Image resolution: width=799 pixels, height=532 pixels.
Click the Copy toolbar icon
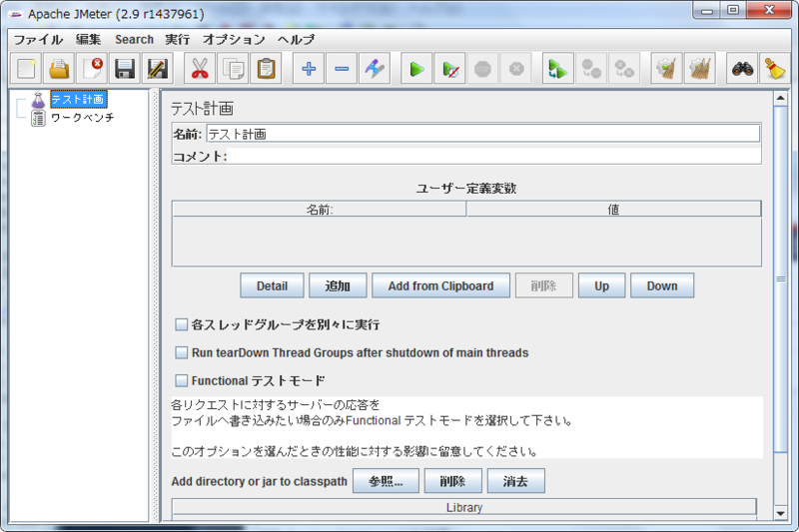pos(233,68)
